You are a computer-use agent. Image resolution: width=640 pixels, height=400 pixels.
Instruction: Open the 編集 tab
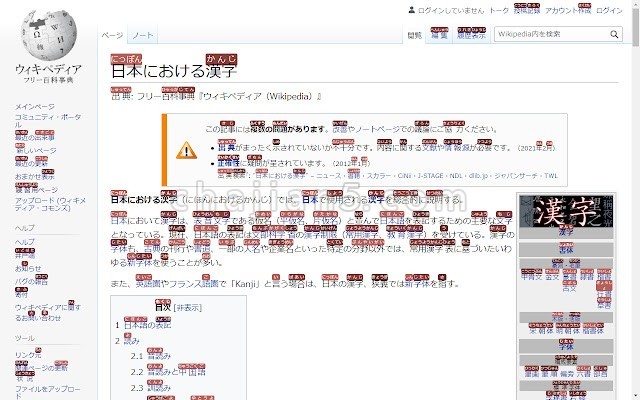pos(439,34)
